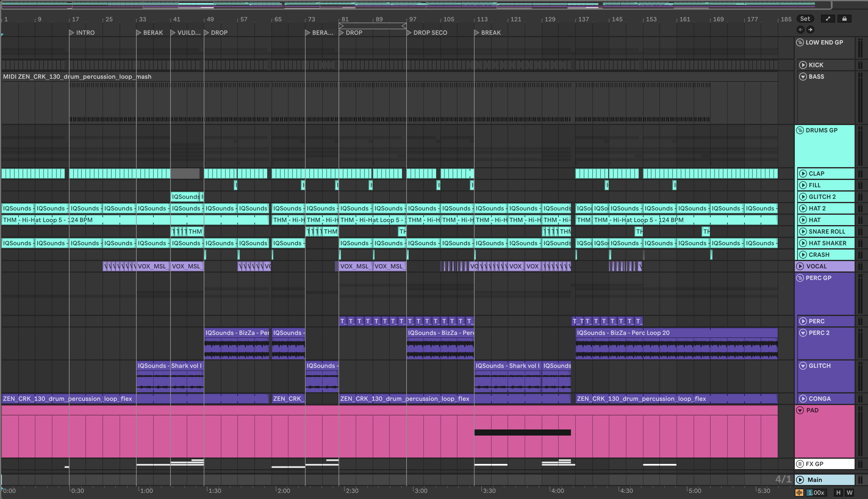Unfold the Main track
This screenshot has width=868, height=499.
[800, 480]
